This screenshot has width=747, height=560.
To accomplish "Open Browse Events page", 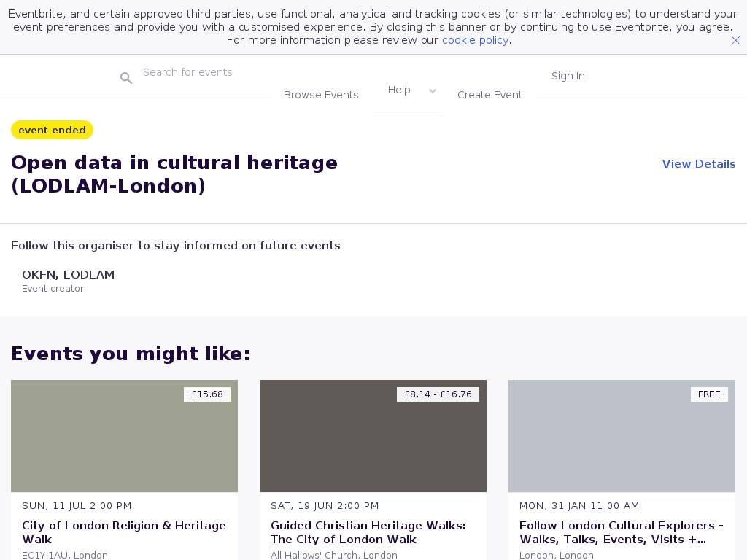I will point(321,95).
